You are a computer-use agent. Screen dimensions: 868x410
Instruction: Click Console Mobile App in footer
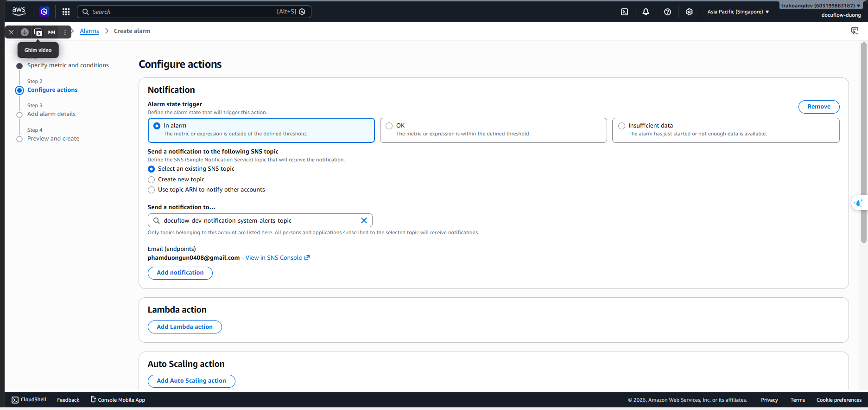point(118,400)
